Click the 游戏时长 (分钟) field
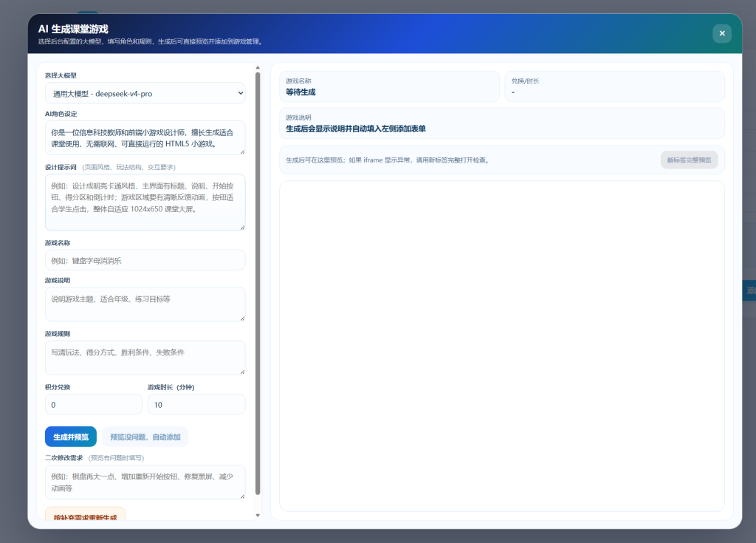Screen dimensions: 756x543 196,404
